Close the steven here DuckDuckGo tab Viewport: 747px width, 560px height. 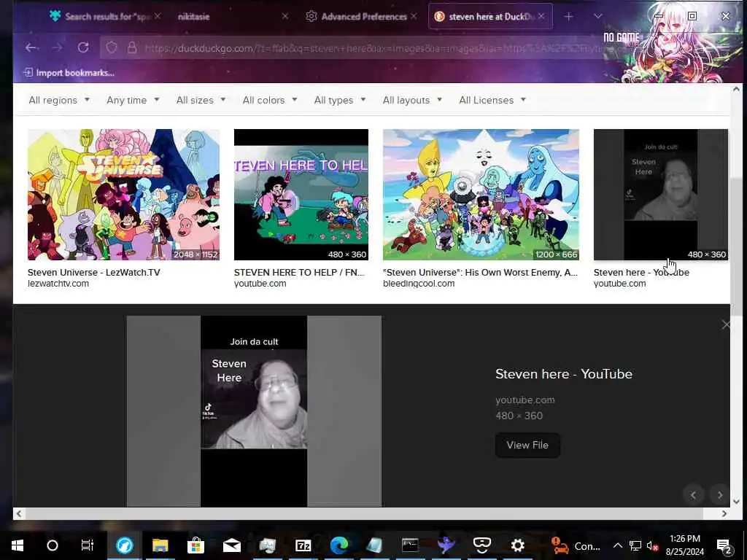tap(541, 16)
